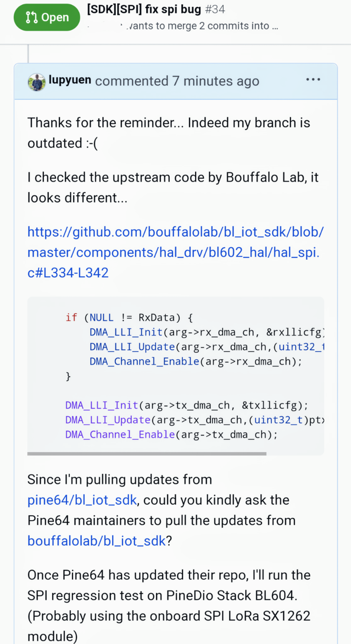351x644 pixels.
Task: Open the comment options three-dot menu
Action: click(313, 80)
